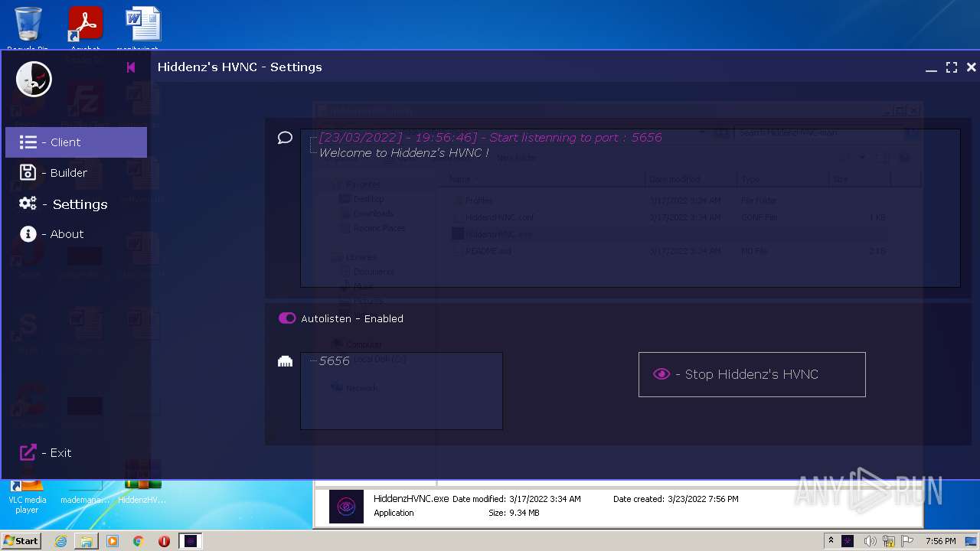Open Opera browser taskbar icon
The height and width of the screenshot is (551, 980).
[x=164, y=541]
